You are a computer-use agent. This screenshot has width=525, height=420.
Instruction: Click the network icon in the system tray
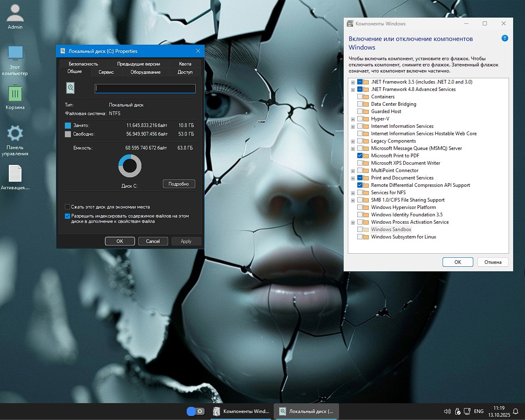click(x=467, y=411)
